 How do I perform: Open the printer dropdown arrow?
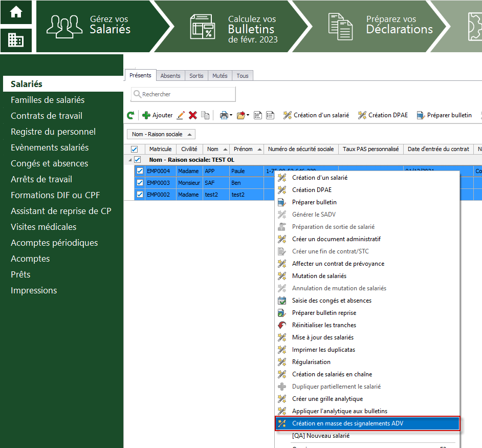231,115
